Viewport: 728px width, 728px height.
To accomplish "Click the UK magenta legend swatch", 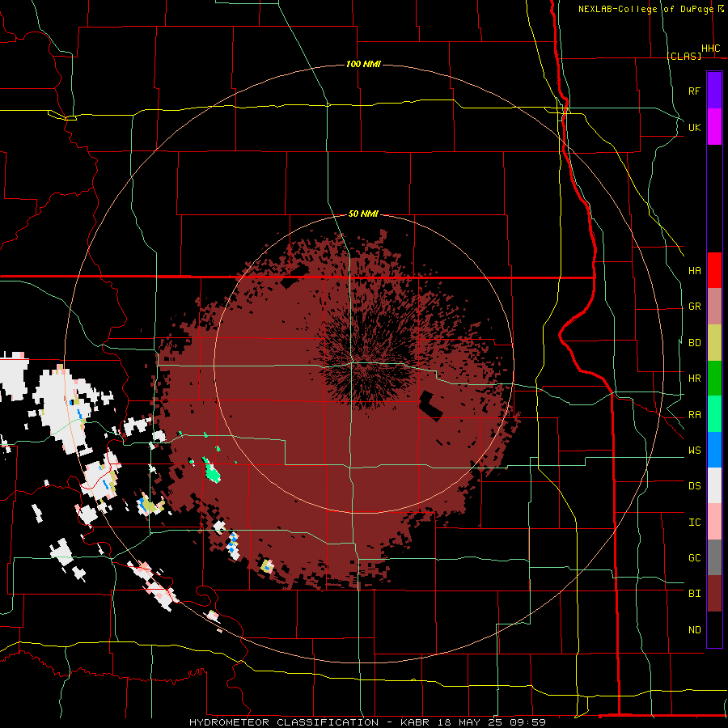I will (714, 127).
